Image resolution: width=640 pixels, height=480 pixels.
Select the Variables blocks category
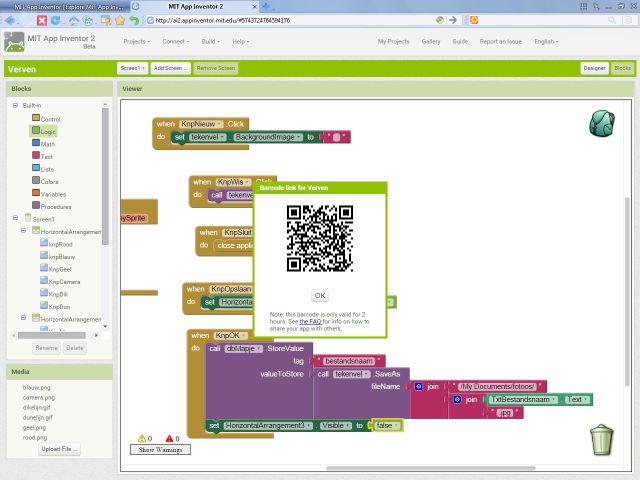point(49,193)
